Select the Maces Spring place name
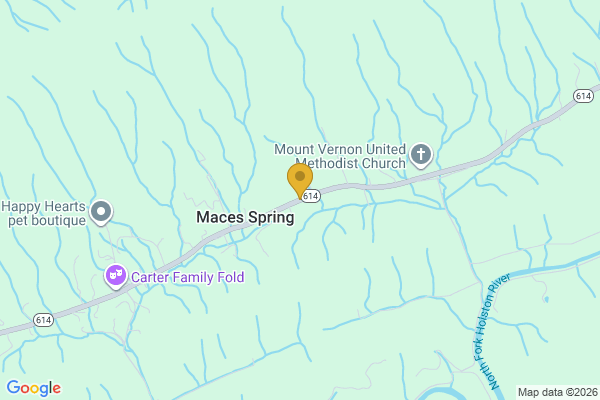The height and width of the screenshot is (400, 600). [245, 217]
